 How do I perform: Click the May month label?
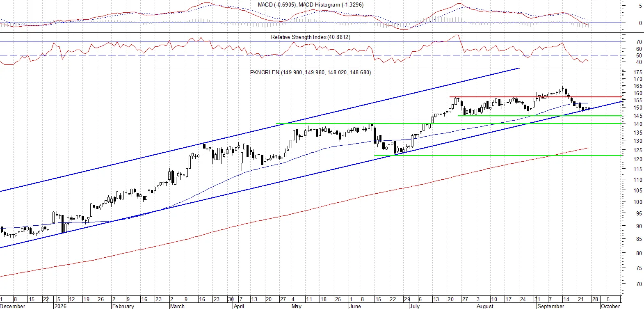(x=296, y=306)
